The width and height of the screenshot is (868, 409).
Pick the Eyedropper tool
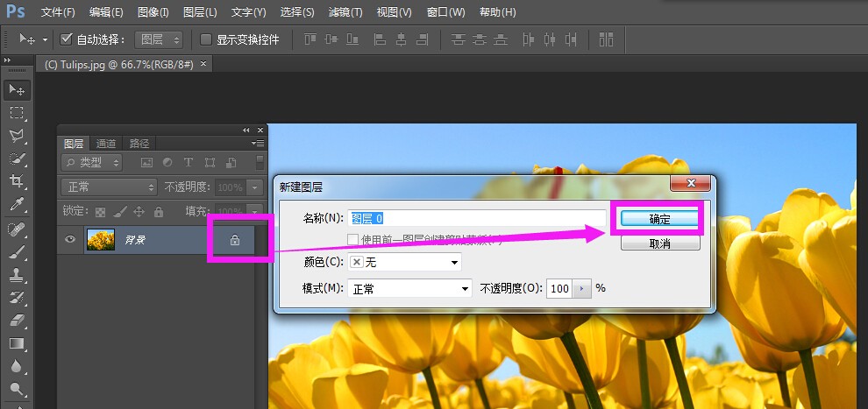tap(17, 205)
